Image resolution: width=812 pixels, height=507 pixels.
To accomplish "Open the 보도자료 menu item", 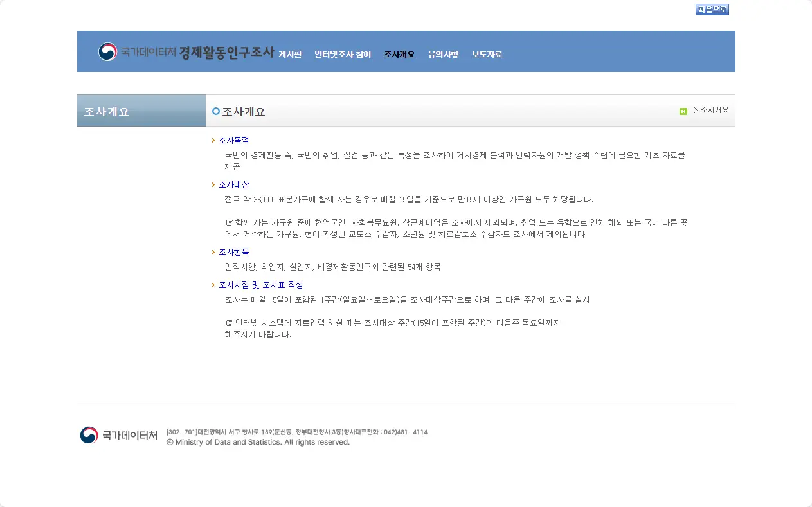I will 487,55.
